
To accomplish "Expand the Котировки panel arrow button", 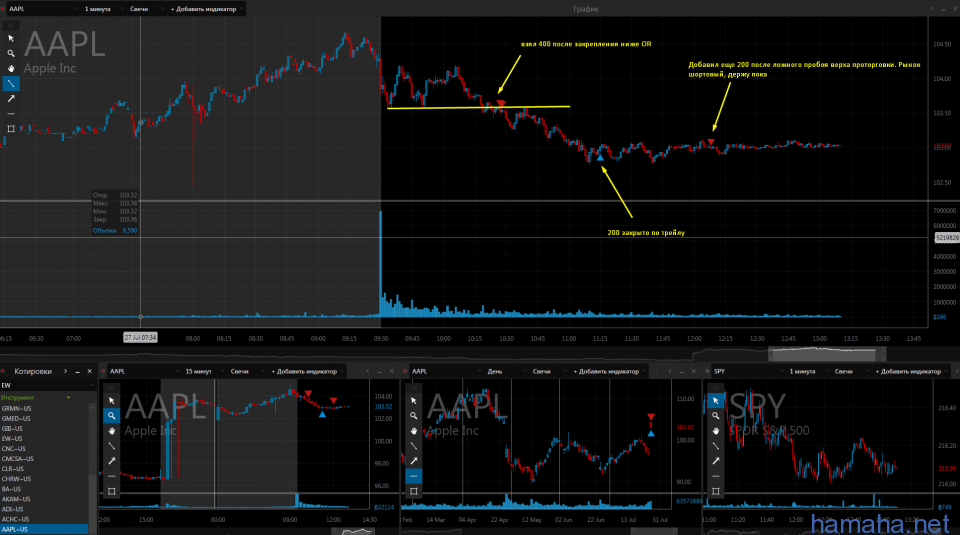I will [x=66, y=371].
